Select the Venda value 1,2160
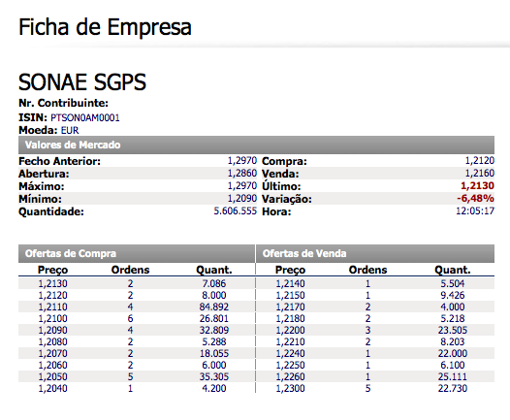 tap(480, 173)
